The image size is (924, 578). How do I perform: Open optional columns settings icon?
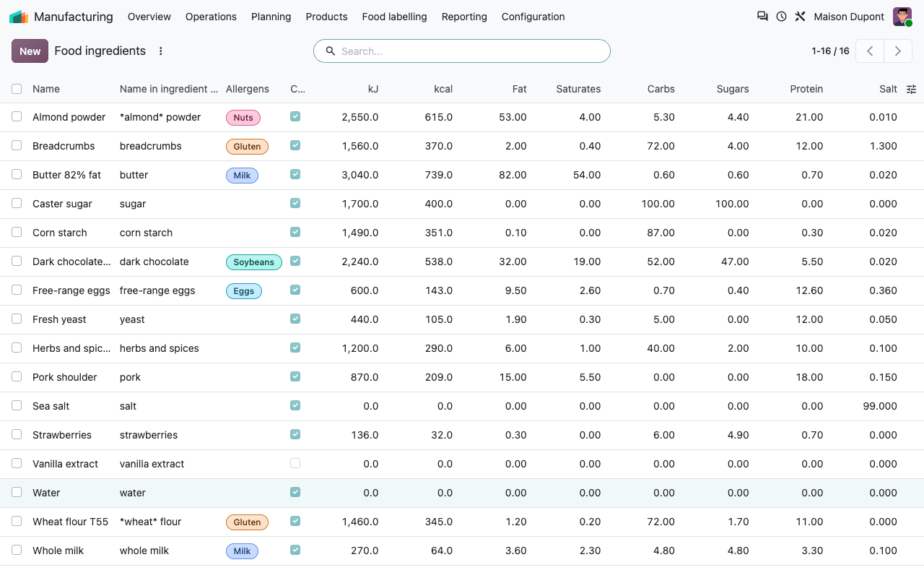tap(911, 89)
